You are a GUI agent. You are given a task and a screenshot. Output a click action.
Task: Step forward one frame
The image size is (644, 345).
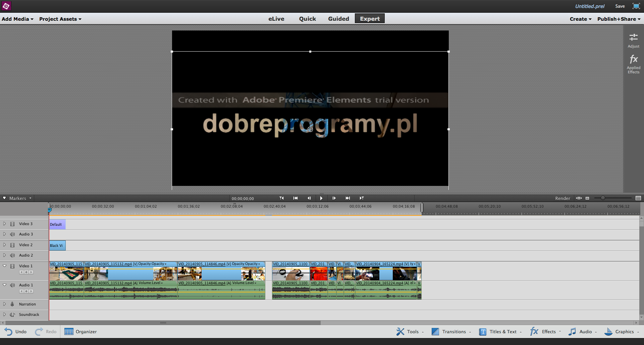tap(334, 198)
